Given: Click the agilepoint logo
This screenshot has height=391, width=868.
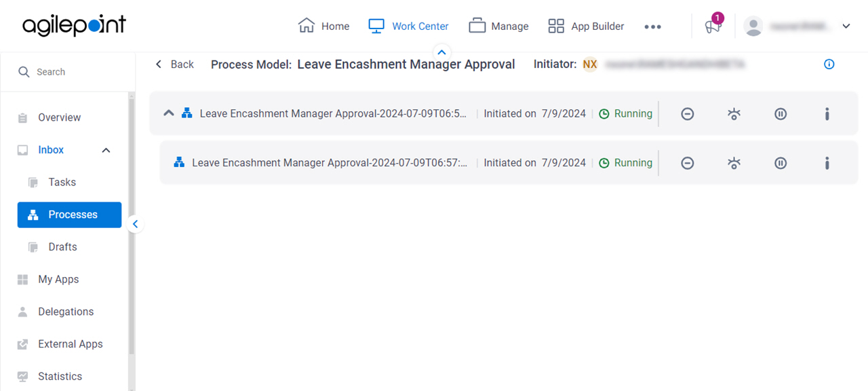Looking at the screenshot, I should [x=75, y=26].
